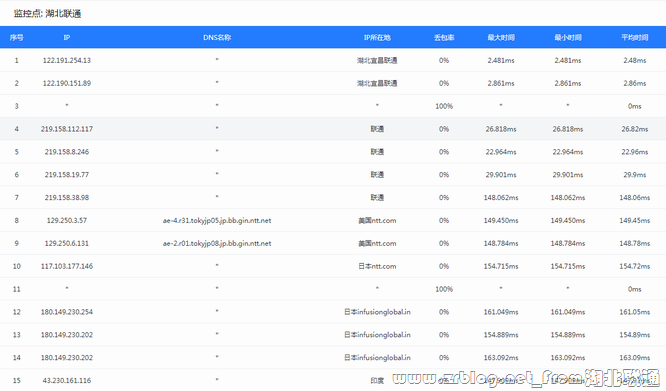This screenshot has width=666, height=391.
Task: Click the 最小时间 column header
Action: 567,37
